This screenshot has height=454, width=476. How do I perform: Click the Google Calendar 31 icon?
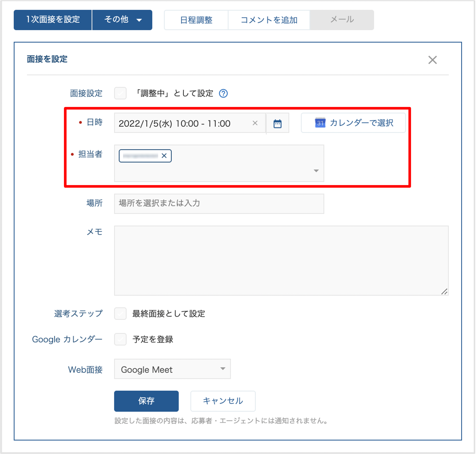[320, 123]
